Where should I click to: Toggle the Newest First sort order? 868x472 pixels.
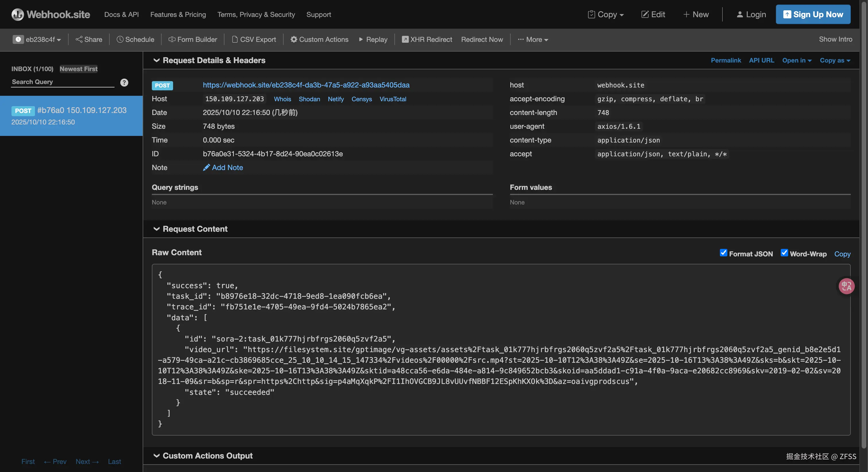coord(79,69)
